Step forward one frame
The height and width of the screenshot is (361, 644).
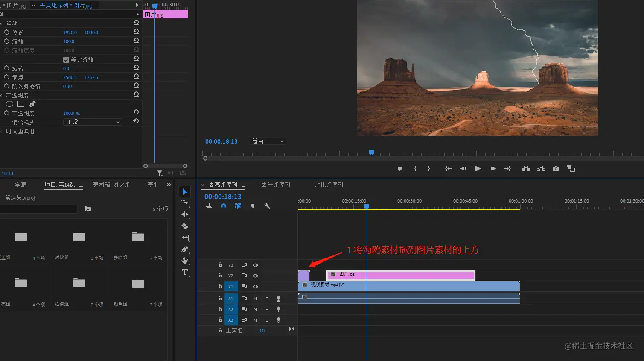[x=493, y=169]
